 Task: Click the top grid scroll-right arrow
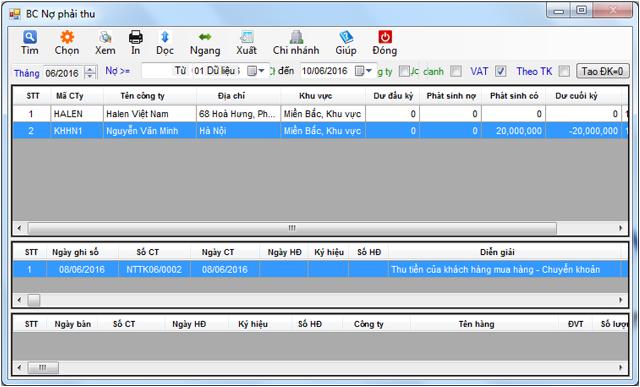621,228
